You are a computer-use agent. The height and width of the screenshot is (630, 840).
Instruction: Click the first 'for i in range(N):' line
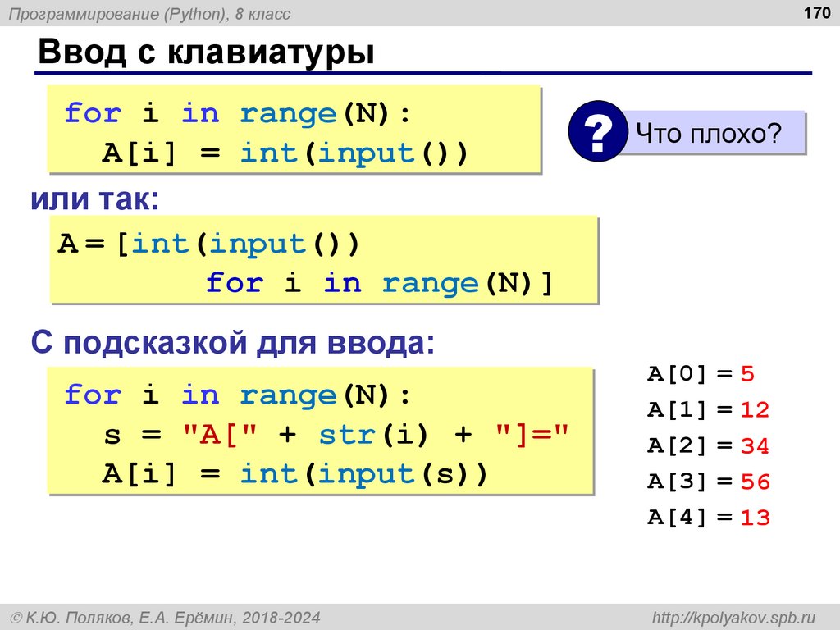click(x=237, y=113)
